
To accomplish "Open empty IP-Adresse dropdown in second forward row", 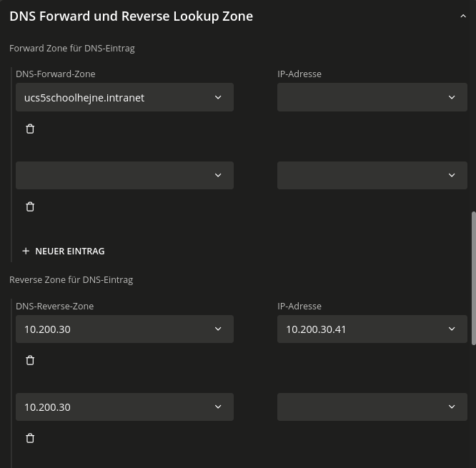I will pyautogui.click(x=372, y=176).
